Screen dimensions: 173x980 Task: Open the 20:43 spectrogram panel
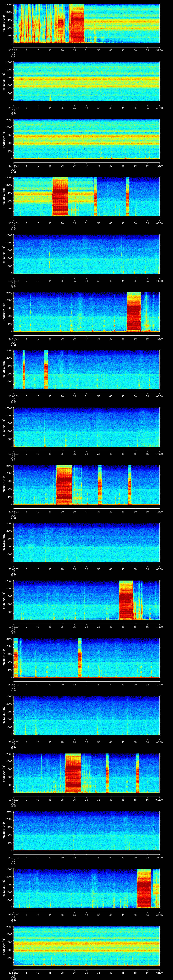coord(86,427)
